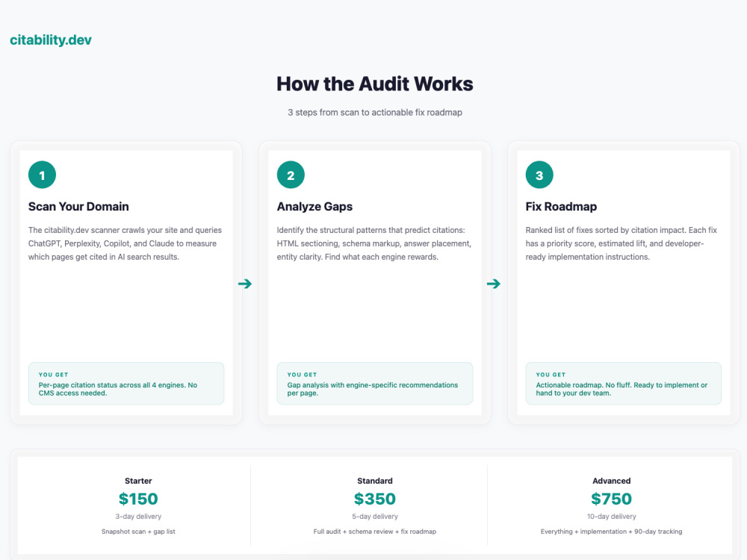Click the scanner crawl description paragraph
This screenshot has height=560, width=747.
125,243
